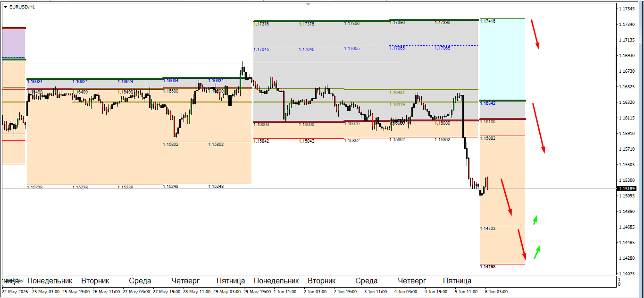Image resolution: width=644 pixels, height=298 pixels.
Task: Pick the 1.15852 level label
Action: pos(352,141)
